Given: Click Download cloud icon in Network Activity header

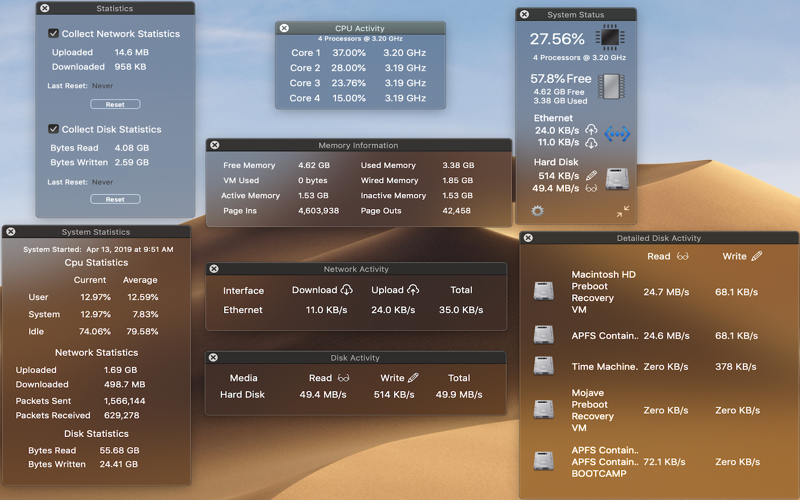Looking at the screenshot, I should pyautogui.click(x=346, y=290).
